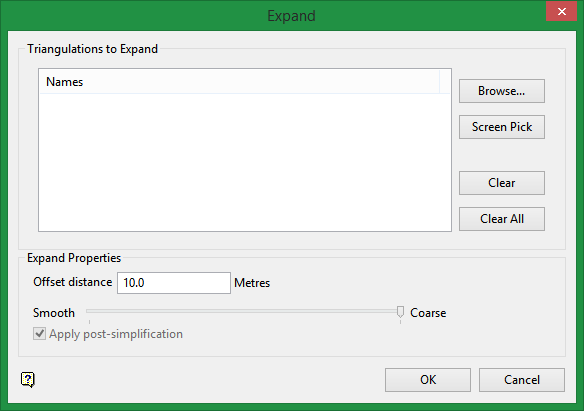Click the Smooth to Coarse slider thumb
Viewport: 584px width, 411px height.
[400, 312]
